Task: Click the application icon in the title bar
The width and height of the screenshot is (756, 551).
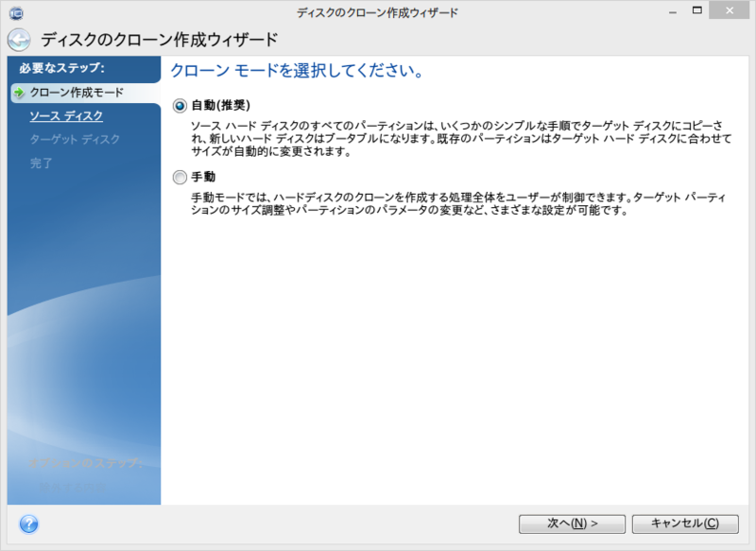Action: (16, 12)
